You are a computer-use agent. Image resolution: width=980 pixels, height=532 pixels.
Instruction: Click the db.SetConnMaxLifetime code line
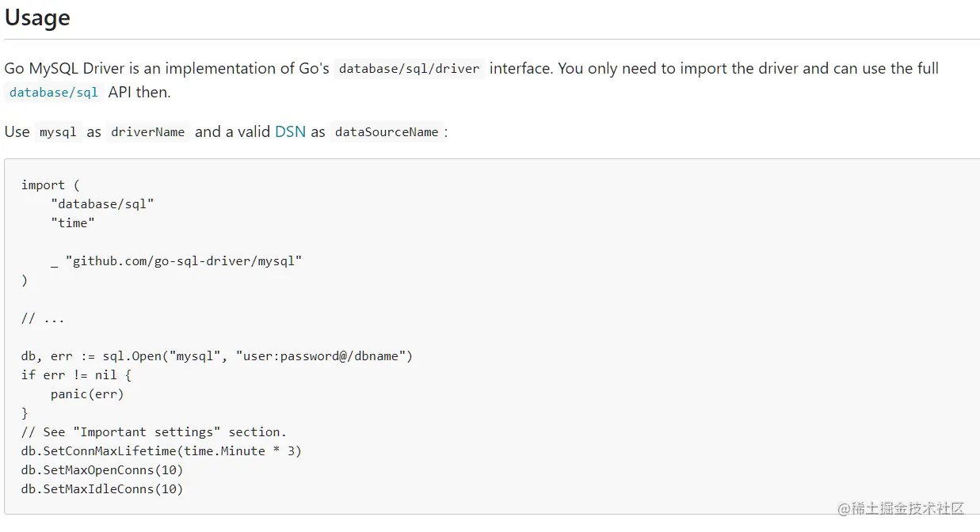162,451
